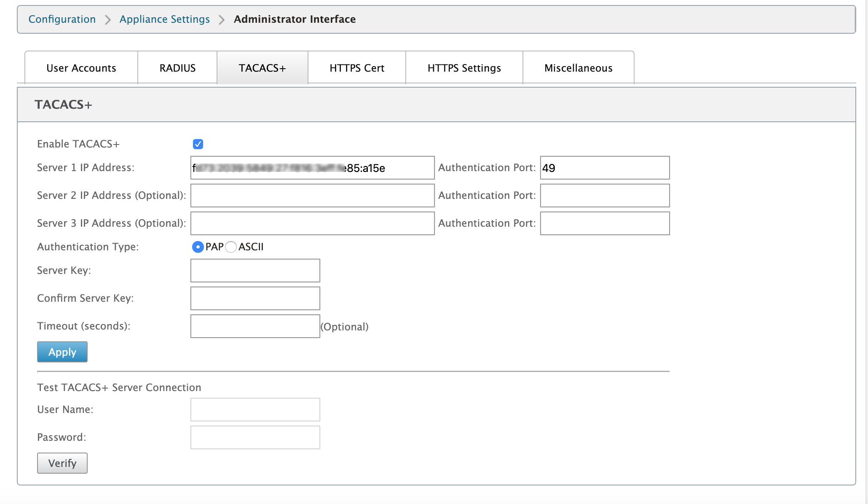868x504 pixels.
Task: Click the TACACS+ section heading
Action: [x=63, y=105]
